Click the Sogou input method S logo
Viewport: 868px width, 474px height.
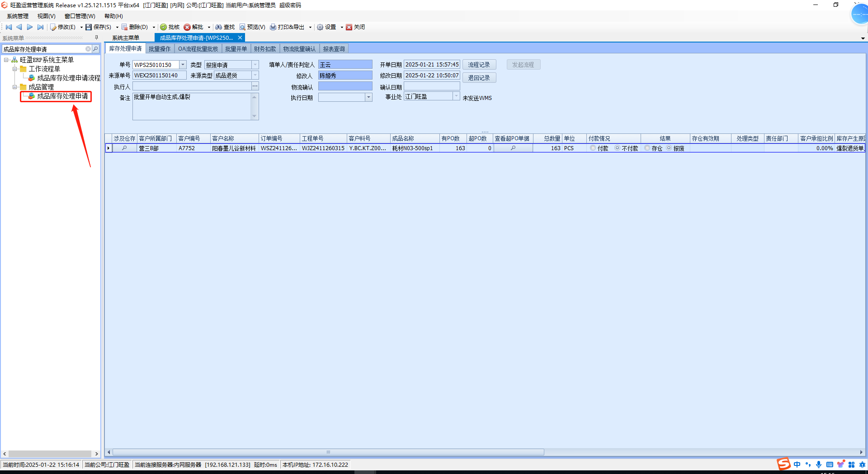(x=784, y=464)
